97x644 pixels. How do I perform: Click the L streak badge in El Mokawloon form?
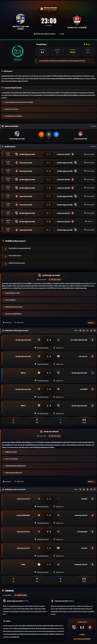click(87, 330)
